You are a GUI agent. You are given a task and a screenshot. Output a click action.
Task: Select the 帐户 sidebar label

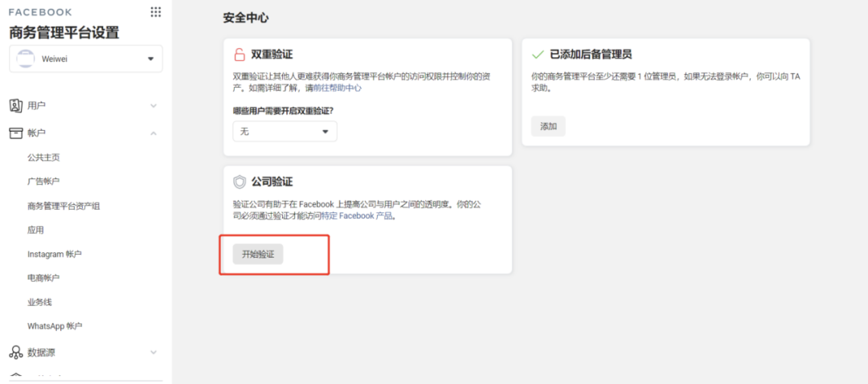[x=36, y=133]
